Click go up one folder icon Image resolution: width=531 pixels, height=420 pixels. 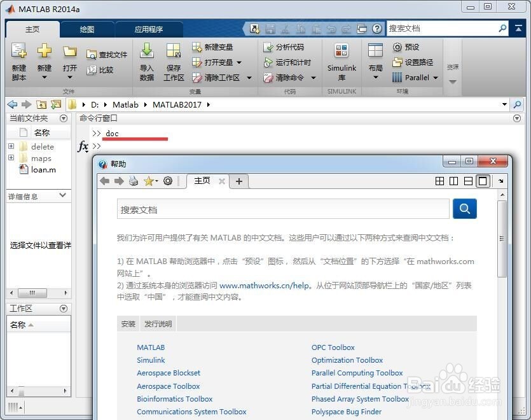(x=41, y=105)
